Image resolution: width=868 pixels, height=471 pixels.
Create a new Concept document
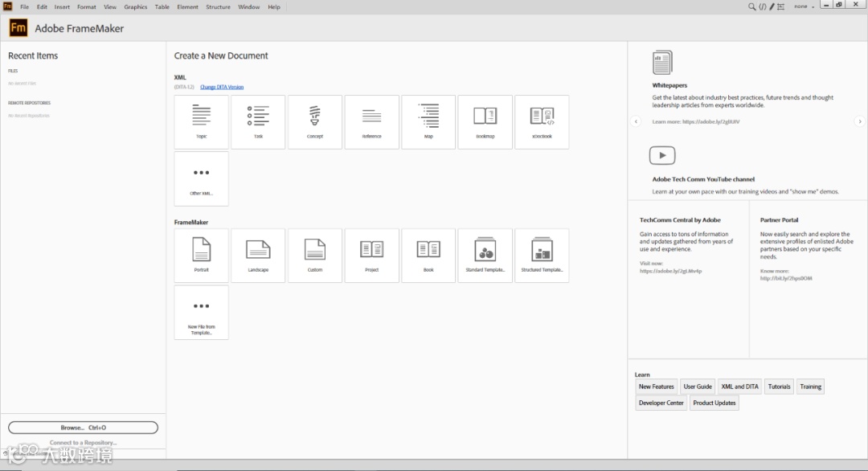coord(315,121)
